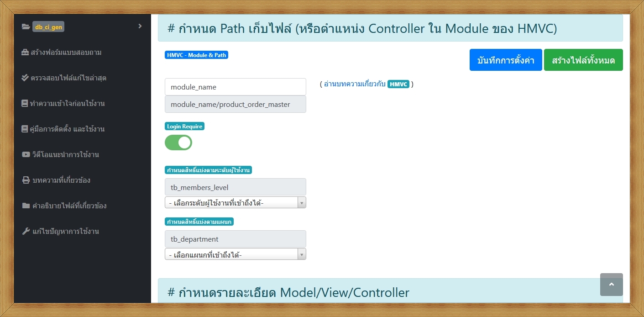Image resolution: width=644 pixels, height=317 pixels.
Task: Click the double-check icon in the sidebar
Action: point(26,78)
